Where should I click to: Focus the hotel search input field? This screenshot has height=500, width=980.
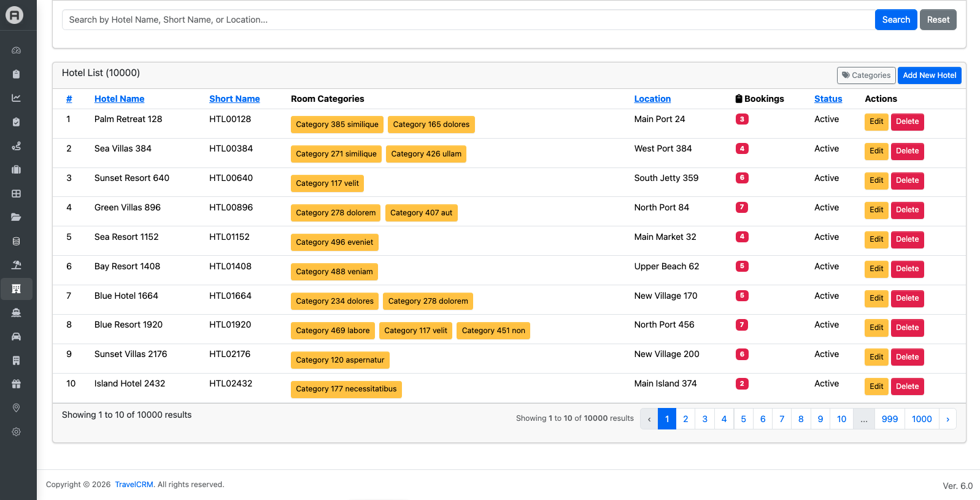tap(468, 20)
